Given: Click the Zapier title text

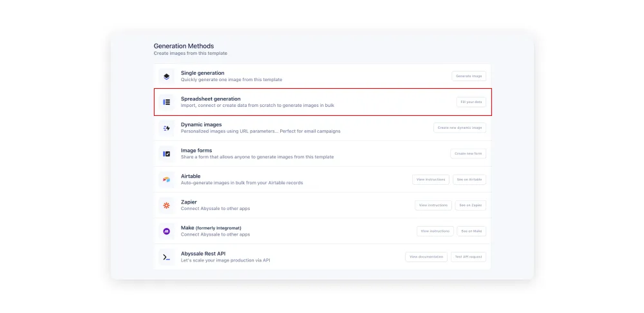Looking at the screenshot, I should pos(189,202).
